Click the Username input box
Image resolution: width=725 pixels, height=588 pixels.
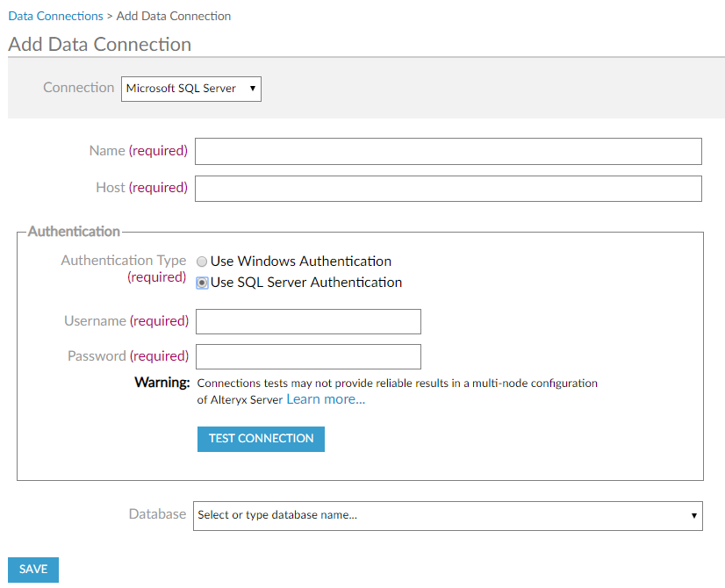pyautogui.click(x=308, y=321)
